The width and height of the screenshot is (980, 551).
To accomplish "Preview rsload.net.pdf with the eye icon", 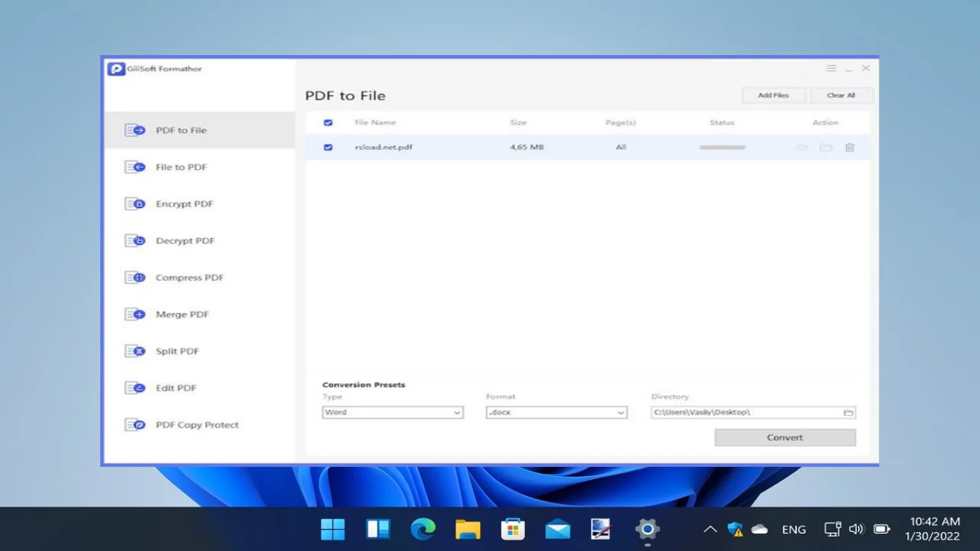I will coord(802,147).
